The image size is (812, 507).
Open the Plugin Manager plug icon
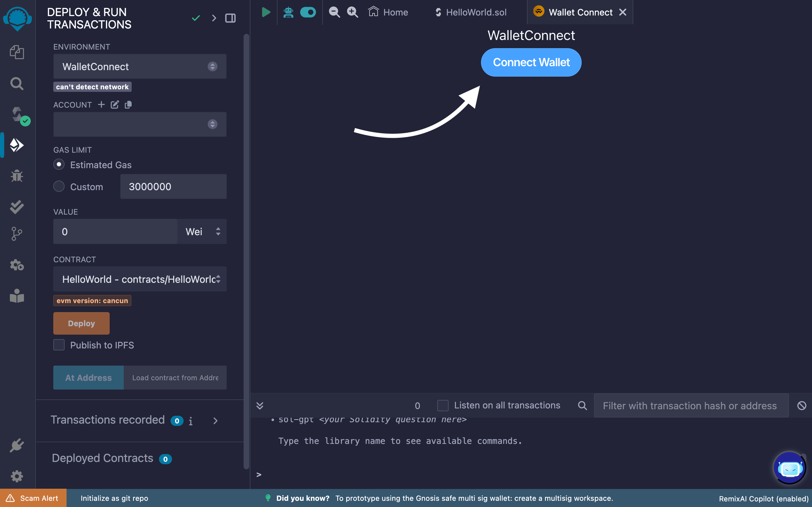[17, 445]
